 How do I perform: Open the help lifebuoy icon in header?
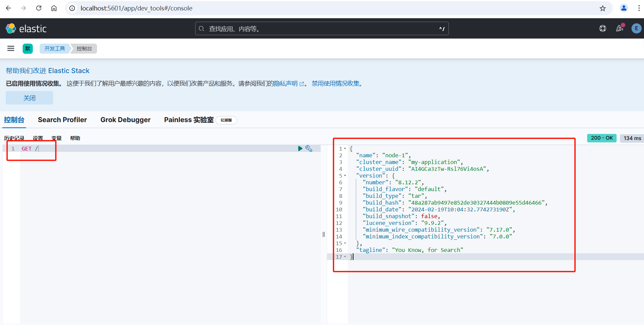click(x=602, y=29)
